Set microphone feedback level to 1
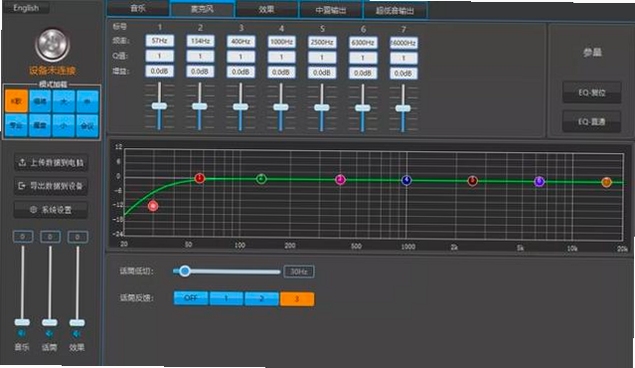635x368 pixels. [226, 298]
